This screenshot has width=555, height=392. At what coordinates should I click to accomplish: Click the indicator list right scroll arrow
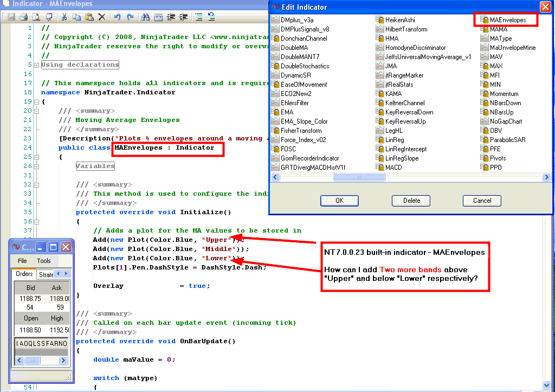pos(546,177)
